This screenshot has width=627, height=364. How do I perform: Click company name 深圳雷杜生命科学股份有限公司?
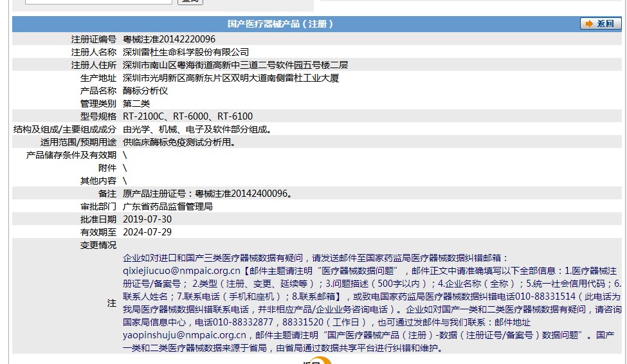click(x=186, y=52)
